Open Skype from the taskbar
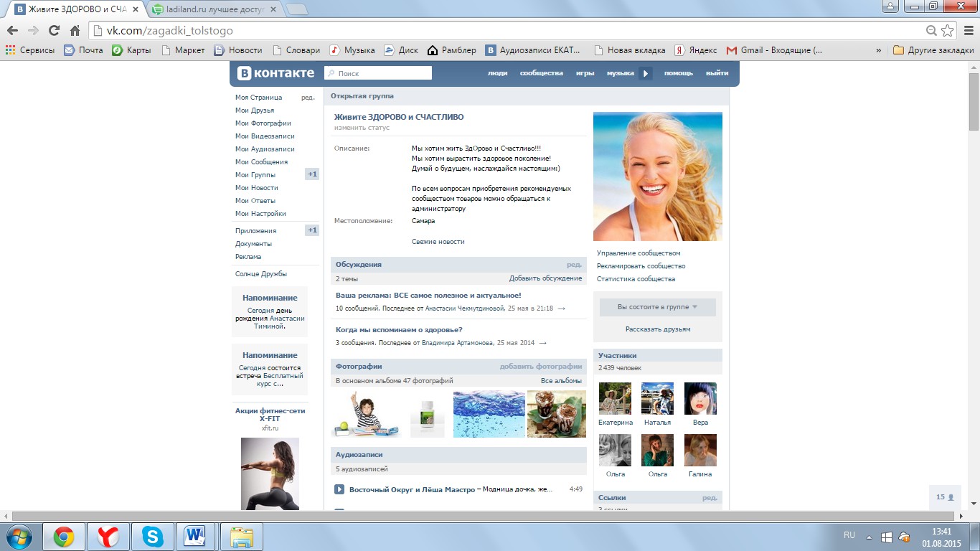 152,537
